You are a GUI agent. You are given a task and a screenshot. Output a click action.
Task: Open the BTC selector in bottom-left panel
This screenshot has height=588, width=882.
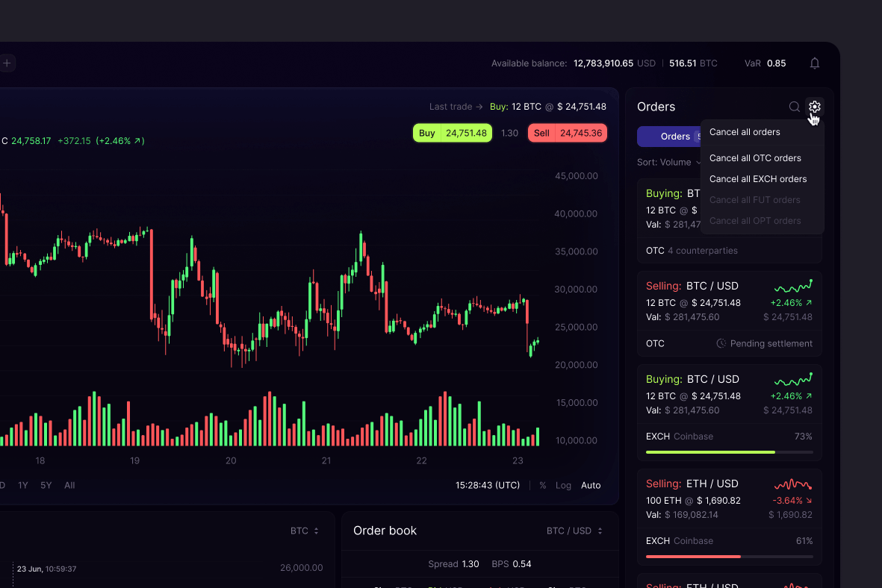pyautogui.click(x=304, y=531)
